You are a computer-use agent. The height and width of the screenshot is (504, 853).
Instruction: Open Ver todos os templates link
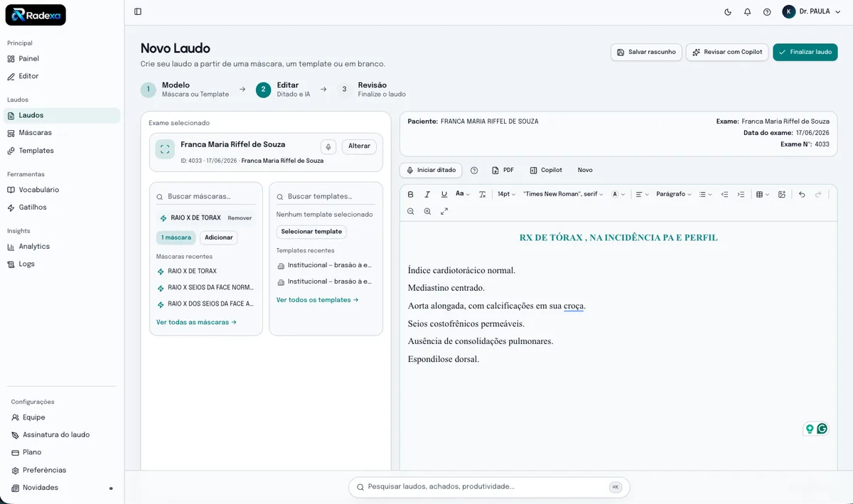318,300
